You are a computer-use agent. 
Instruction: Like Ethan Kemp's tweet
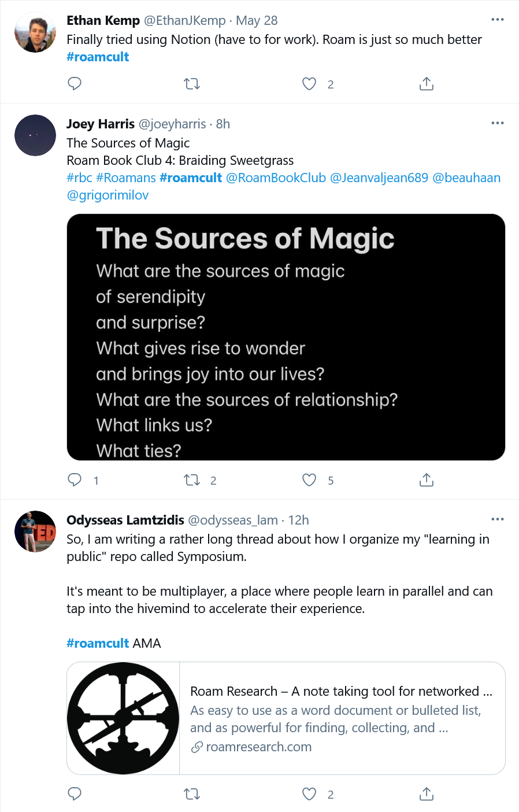[x=309, y=84]
